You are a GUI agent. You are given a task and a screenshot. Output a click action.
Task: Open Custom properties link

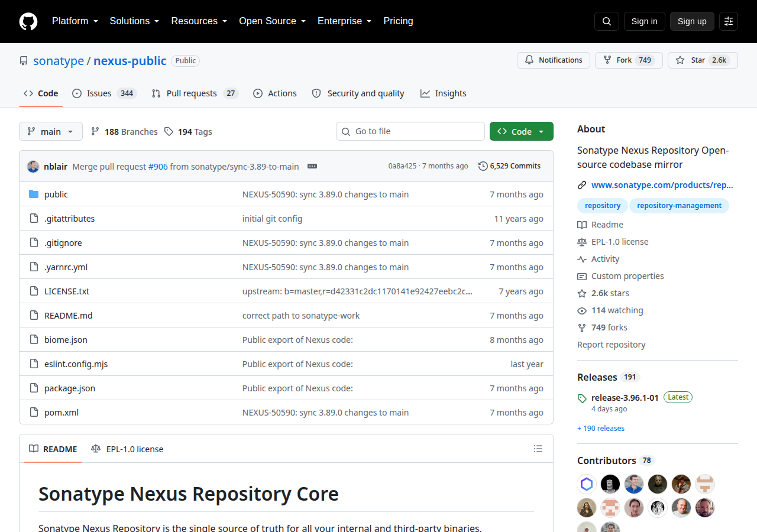pos(620,276)
